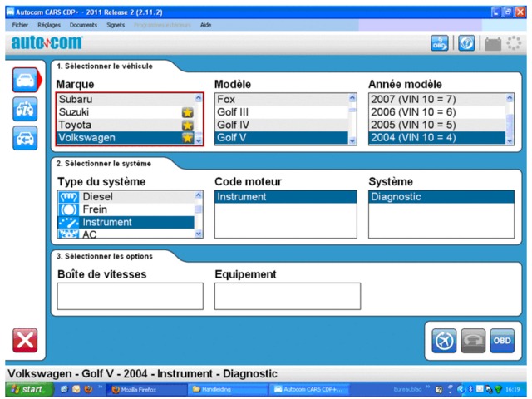Screen dimensions: 532x399
Task: Open the help question mark icon
Action: 466,43
